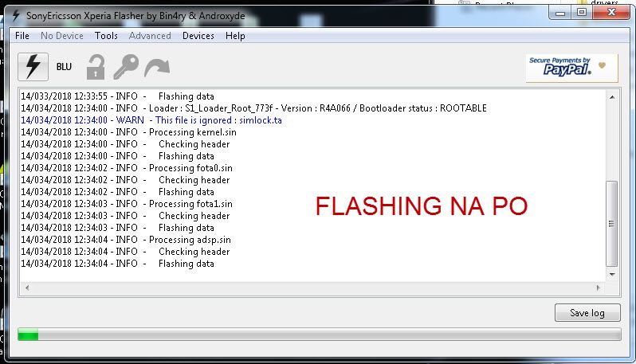Click the log scroll up arrow

pyautogui.click(x=612, y=97)
